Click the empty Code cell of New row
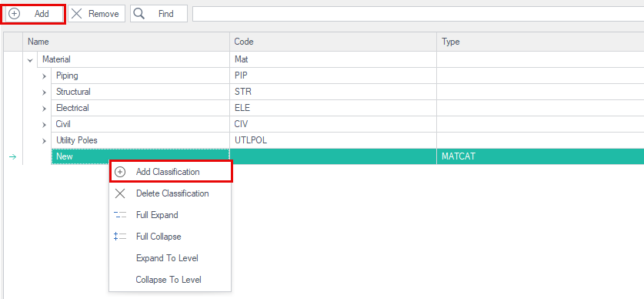This screenshot has height=299, width=644. (333, 156)
